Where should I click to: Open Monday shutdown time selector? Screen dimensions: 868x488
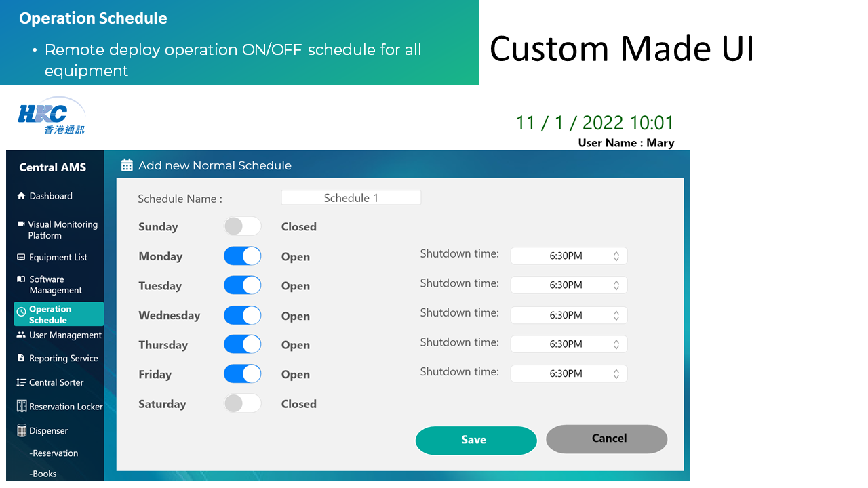click(x=569, y=256)
